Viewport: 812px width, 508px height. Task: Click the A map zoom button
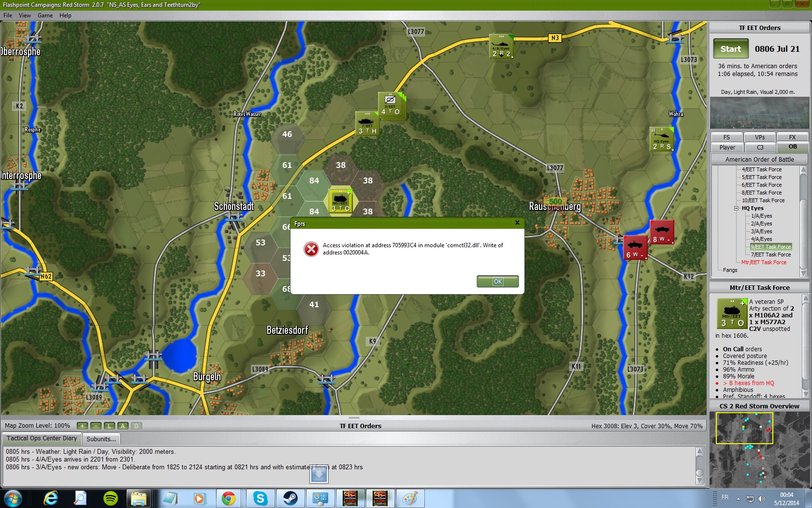tap(123, 426)
